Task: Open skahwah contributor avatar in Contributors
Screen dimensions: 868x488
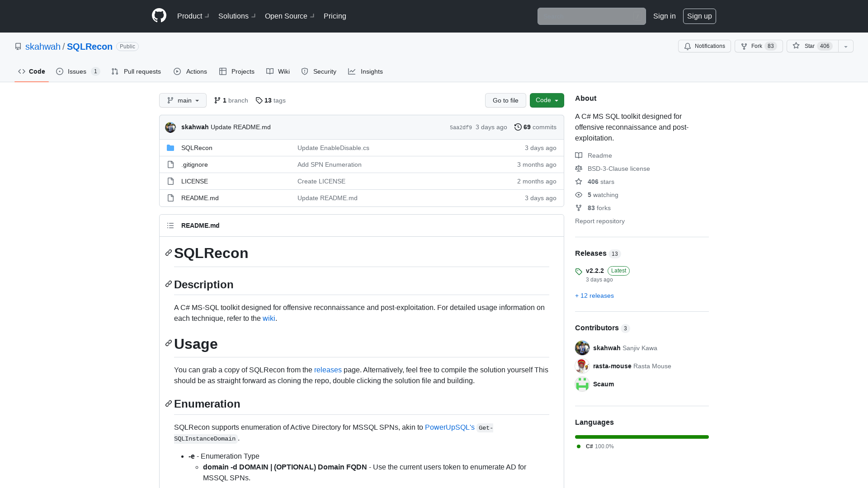Action: 582,348
